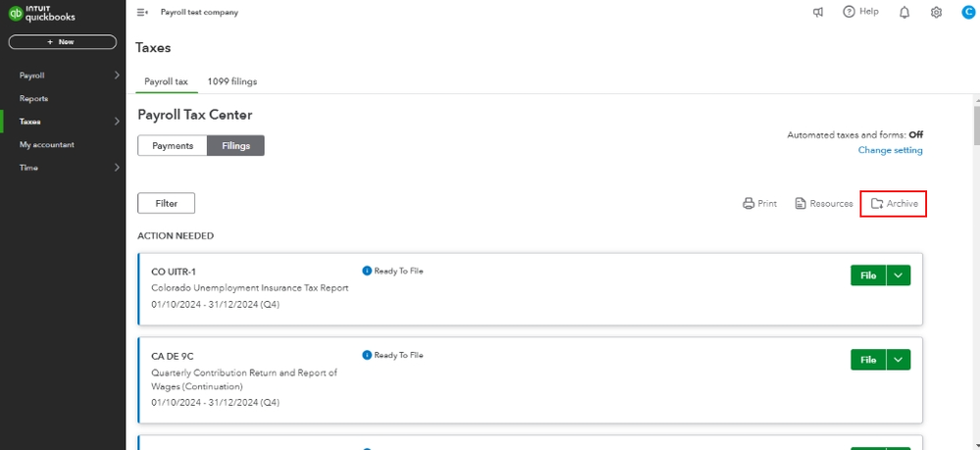Screen dimensions: 980x450
Task: Click the Change setting link
Action: (x=890, y=150)
